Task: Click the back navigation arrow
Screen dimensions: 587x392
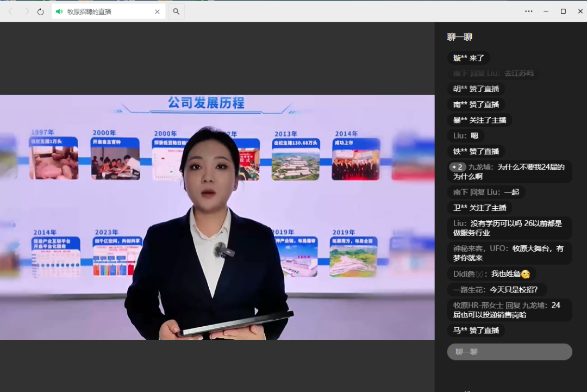Action: (x=10, y=11)
